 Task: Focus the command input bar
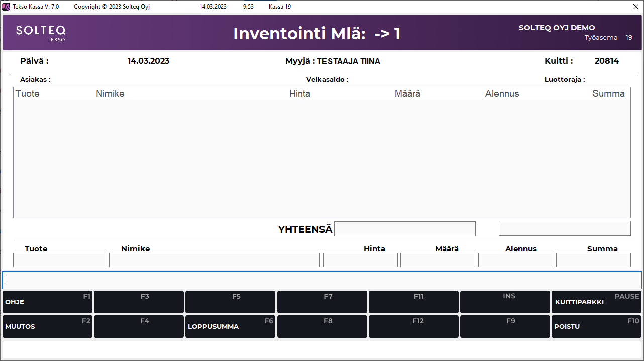coord(321,280)
